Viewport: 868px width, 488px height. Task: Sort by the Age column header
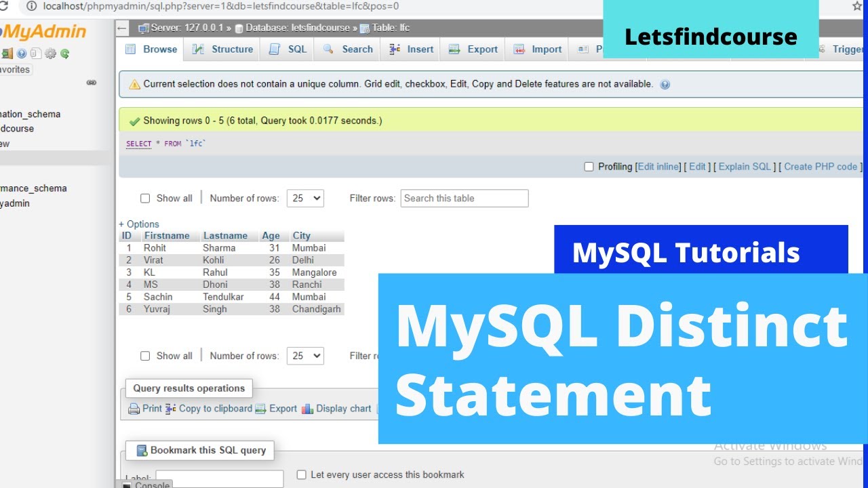(271, 236)
